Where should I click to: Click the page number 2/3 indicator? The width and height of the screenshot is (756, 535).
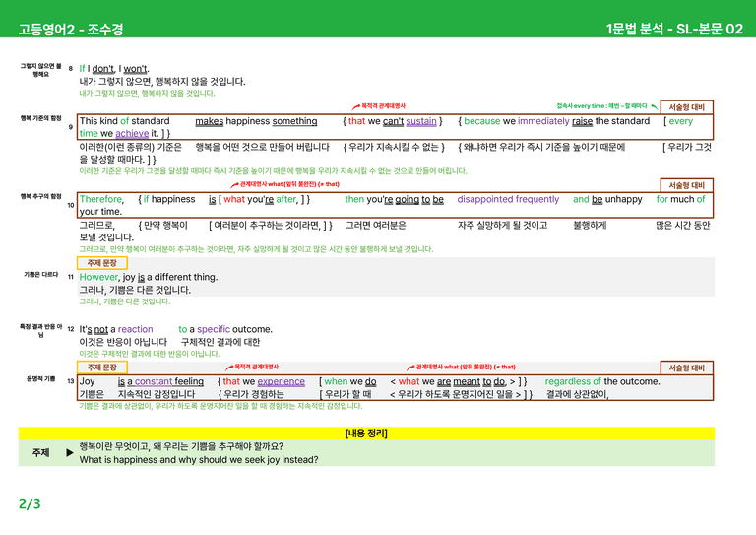coord(30,503)
